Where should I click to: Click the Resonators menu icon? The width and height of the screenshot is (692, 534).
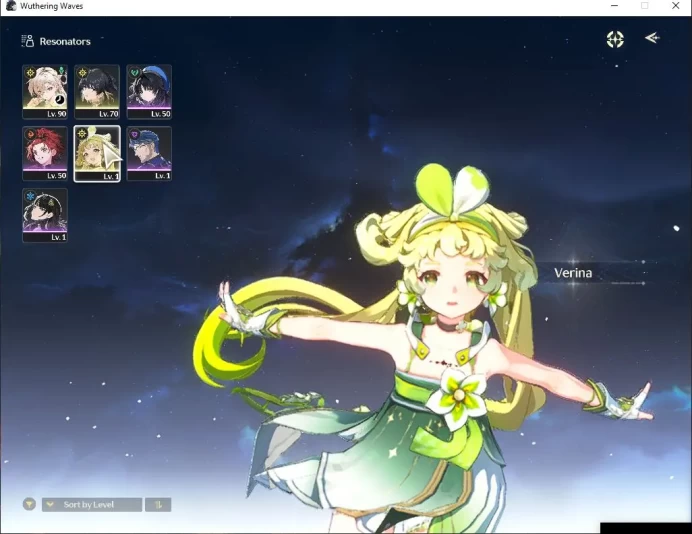[x=27, y=41]
